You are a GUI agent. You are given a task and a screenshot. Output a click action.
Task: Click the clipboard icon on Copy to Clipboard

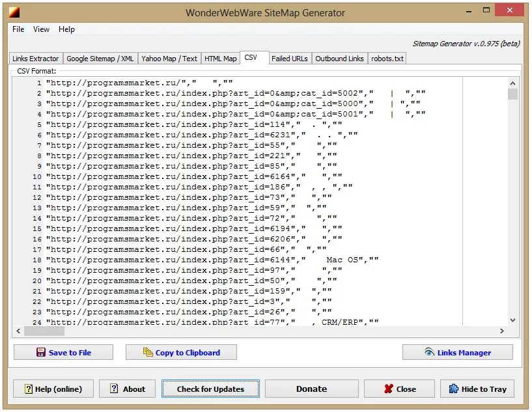pos(148,352)
